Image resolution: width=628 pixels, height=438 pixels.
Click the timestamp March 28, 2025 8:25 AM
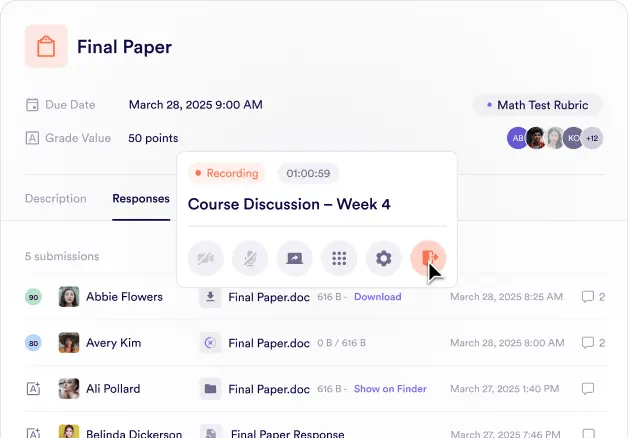point(507,297)
